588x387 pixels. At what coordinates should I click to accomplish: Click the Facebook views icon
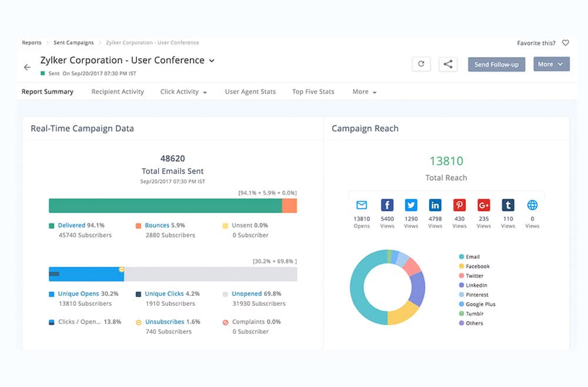387,205
